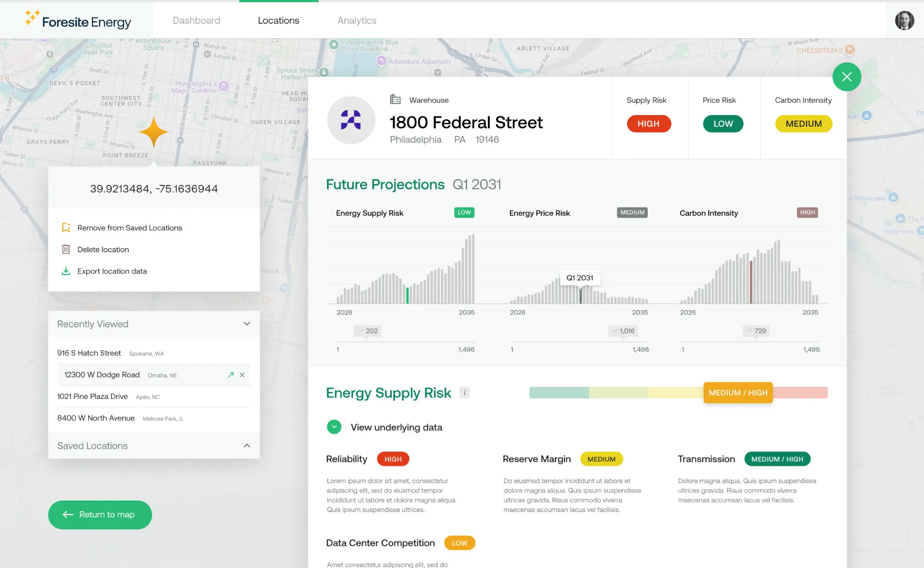Switch to the Dashboard tab
Image resolution: width=924 pixels, height=568 pixels.
point(196,20)
